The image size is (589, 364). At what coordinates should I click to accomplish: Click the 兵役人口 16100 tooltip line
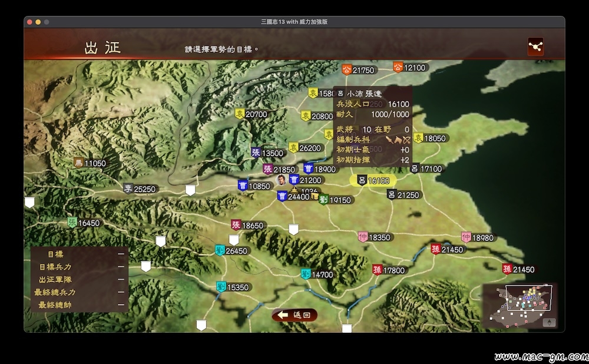tap(373, 104)
